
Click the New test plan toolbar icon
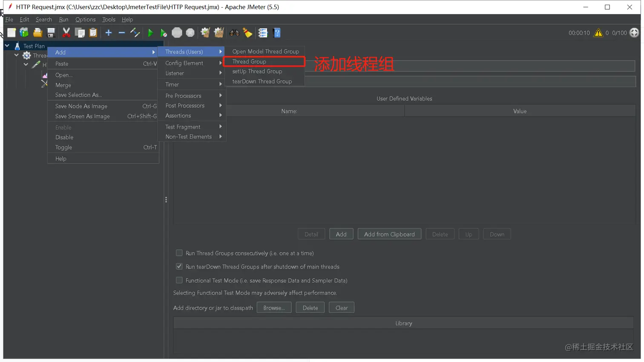(11, 33)
